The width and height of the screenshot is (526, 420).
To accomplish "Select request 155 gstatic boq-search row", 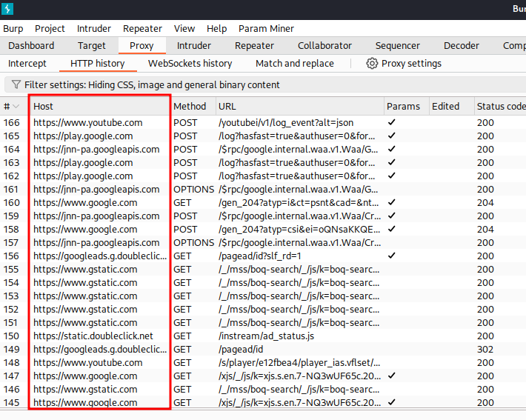I will (x=263, y=270).
